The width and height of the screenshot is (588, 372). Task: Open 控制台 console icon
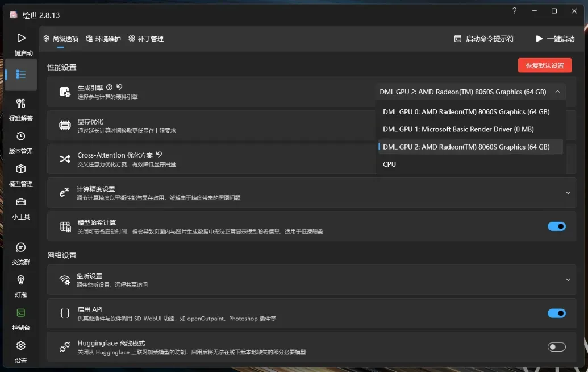click(x=21, y=313)
